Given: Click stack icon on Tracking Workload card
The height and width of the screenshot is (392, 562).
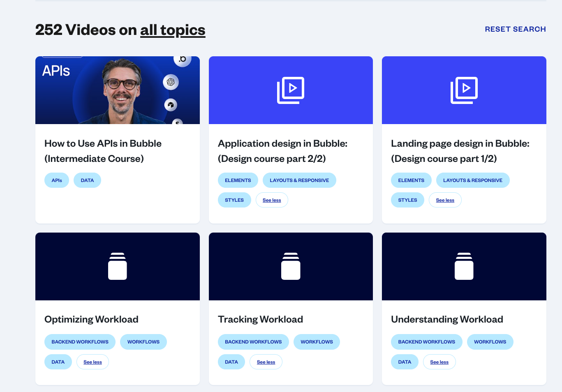Looking at the screenshot, I should (291, 266).
